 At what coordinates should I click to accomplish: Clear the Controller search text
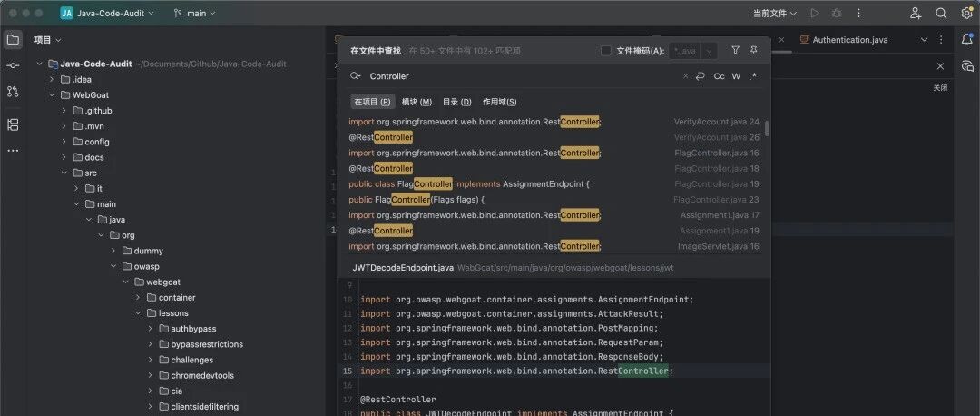[x=685, y=76]
